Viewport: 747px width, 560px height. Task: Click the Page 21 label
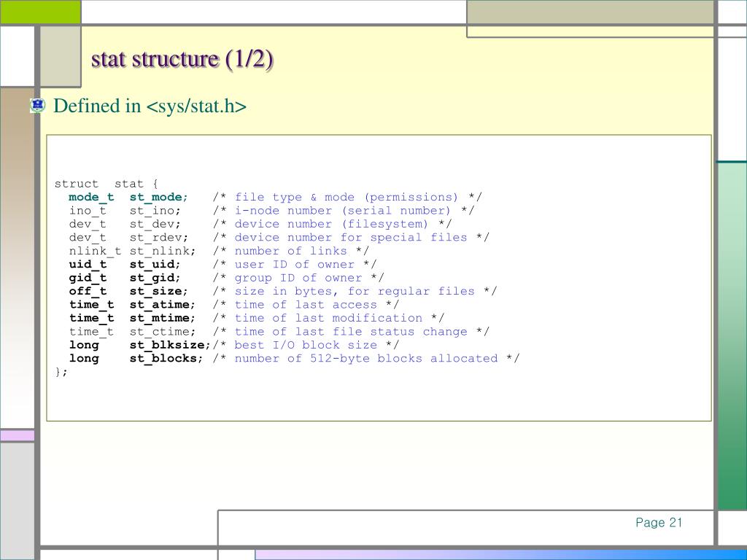(x=659, y=522)
